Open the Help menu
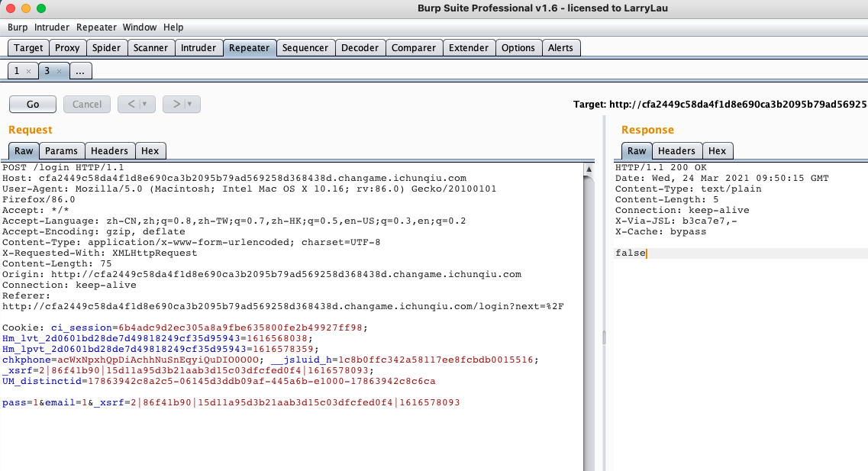Screen dimensions: 868x471 173,27
